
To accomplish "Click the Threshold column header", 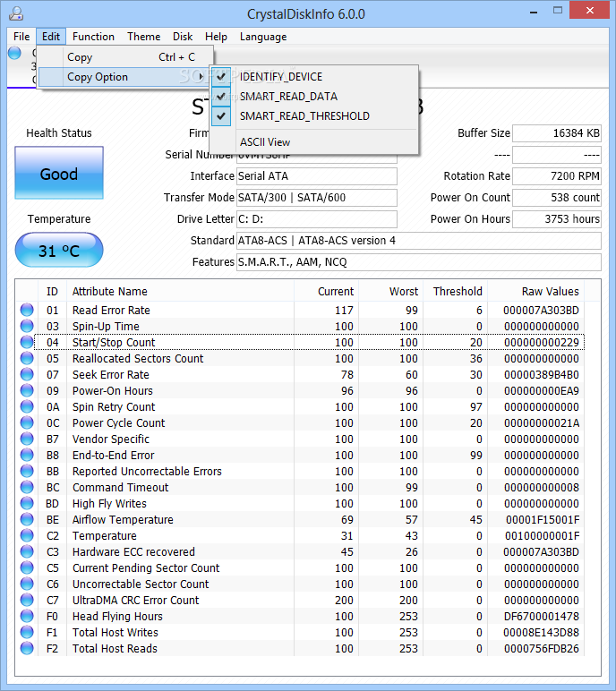I will click(455, 291).
